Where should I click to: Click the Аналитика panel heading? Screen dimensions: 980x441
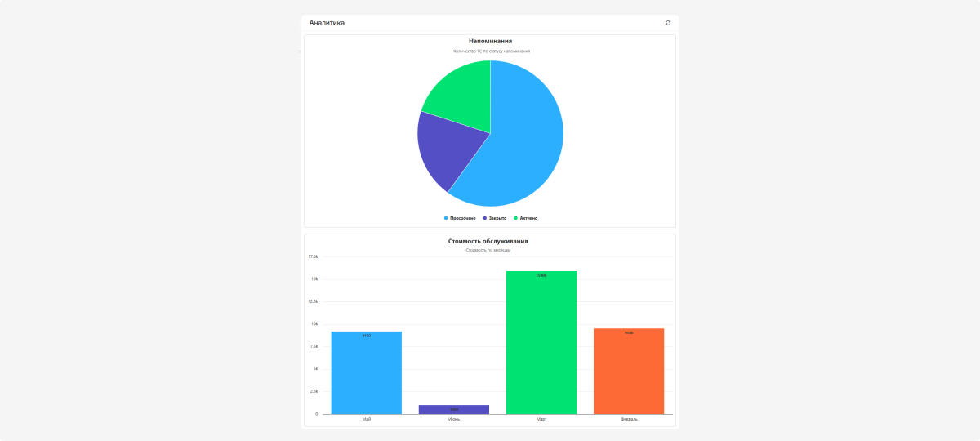[x=327, y=23]
